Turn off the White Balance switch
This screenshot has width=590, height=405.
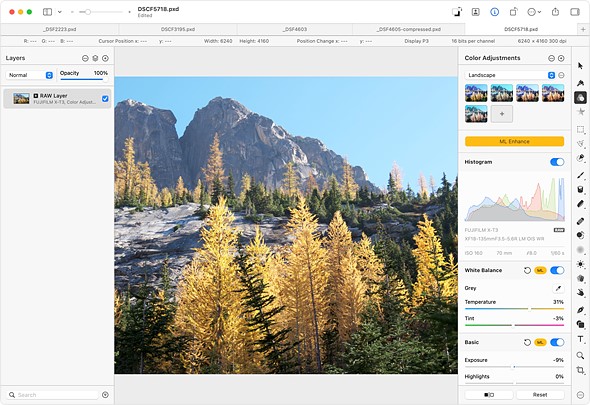(x=557, y=270)
